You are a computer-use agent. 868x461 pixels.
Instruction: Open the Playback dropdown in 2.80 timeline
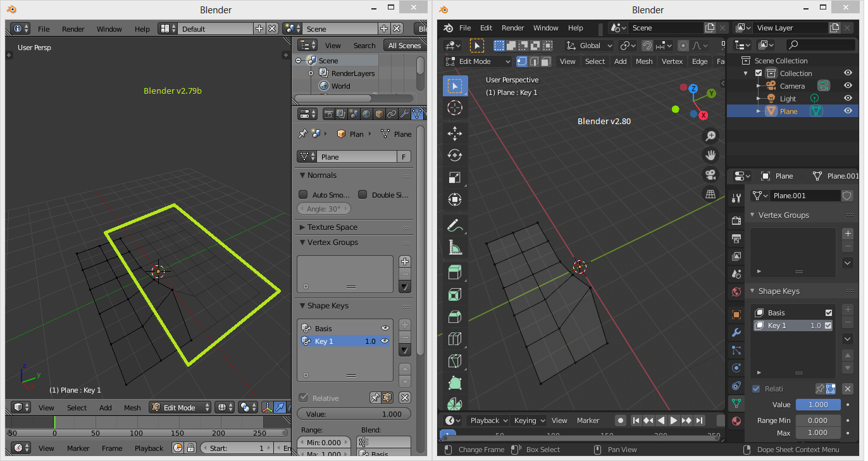[x=488, y=420]
